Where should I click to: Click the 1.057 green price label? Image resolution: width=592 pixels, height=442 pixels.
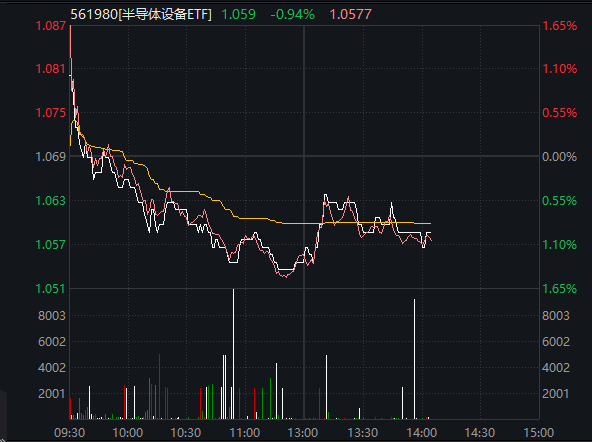(51, 245)
